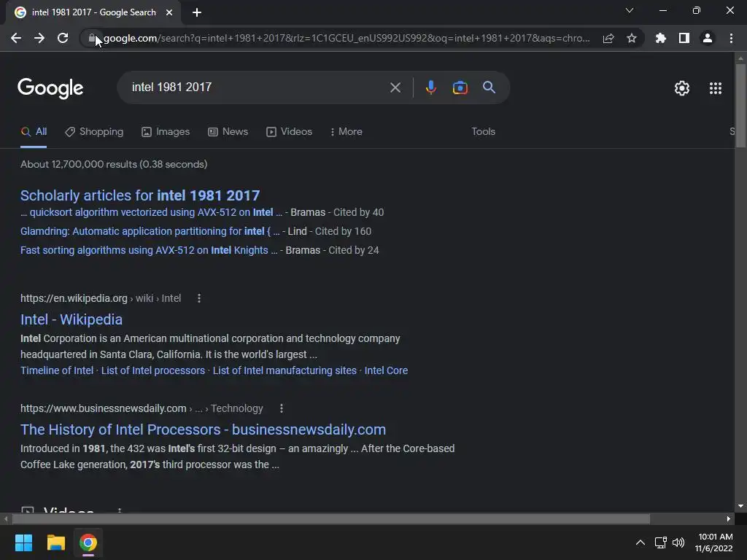Go back to the previous page
The width and height of the screenshot is (747, 560).
[16, 38]
